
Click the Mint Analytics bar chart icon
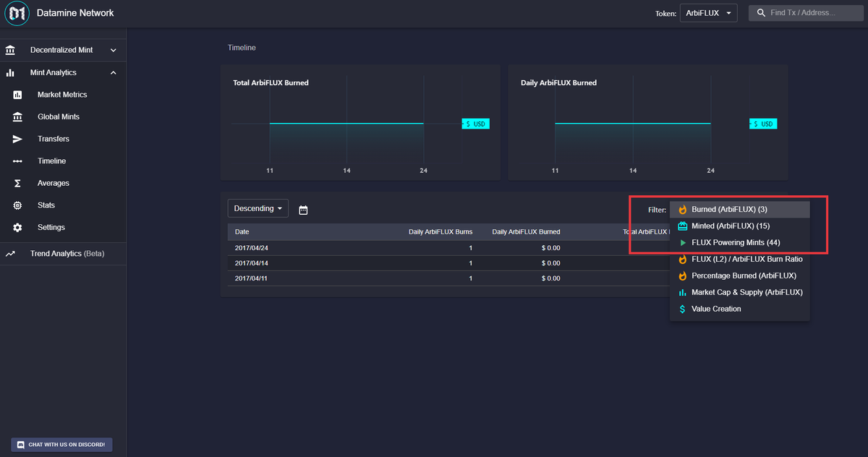pos(10,72)
